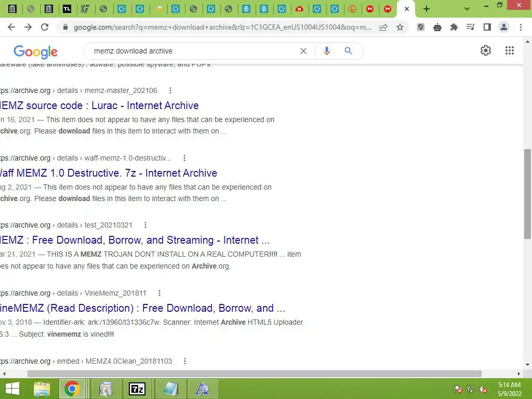The width and height of the screenshot is (532, 399).
Task: Open MEMZ : Free Download, Borrow result
Action: 135,240
